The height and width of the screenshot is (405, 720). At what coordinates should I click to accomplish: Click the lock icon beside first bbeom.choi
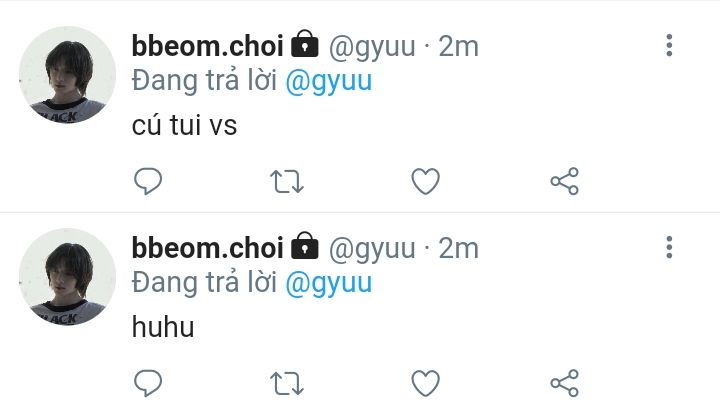(305, 44)
